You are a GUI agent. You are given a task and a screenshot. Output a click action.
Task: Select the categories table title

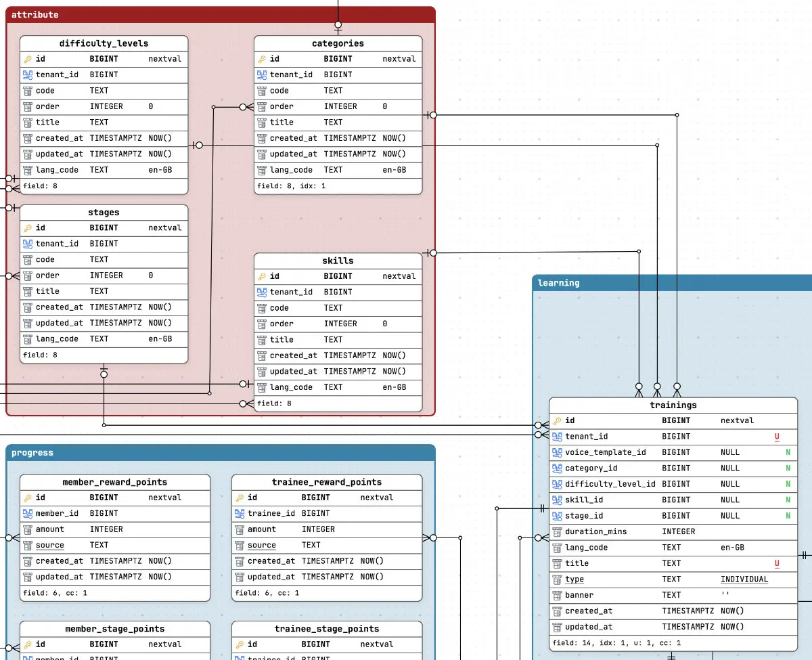(338, 43)
